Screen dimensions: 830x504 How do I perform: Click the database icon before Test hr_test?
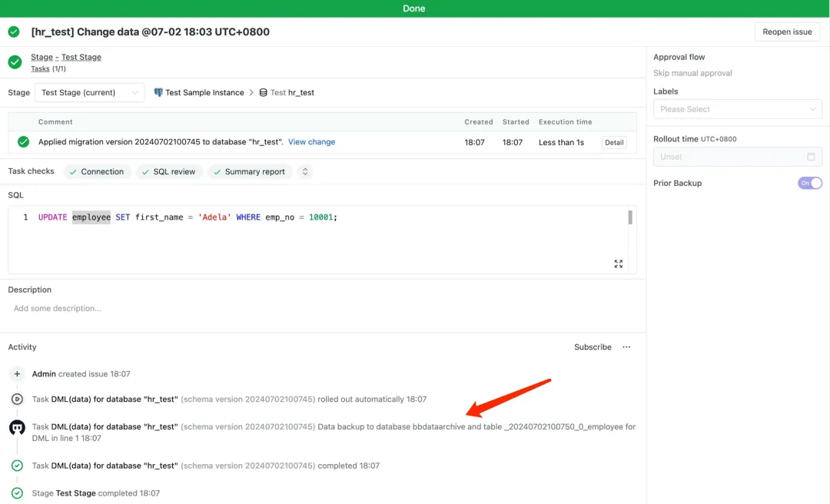pyautogui.click(x=263, y=93)
